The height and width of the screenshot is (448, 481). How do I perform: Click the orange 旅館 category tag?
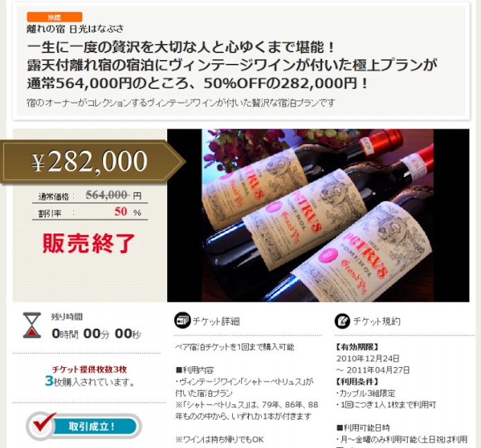click(x=55, y=17)
